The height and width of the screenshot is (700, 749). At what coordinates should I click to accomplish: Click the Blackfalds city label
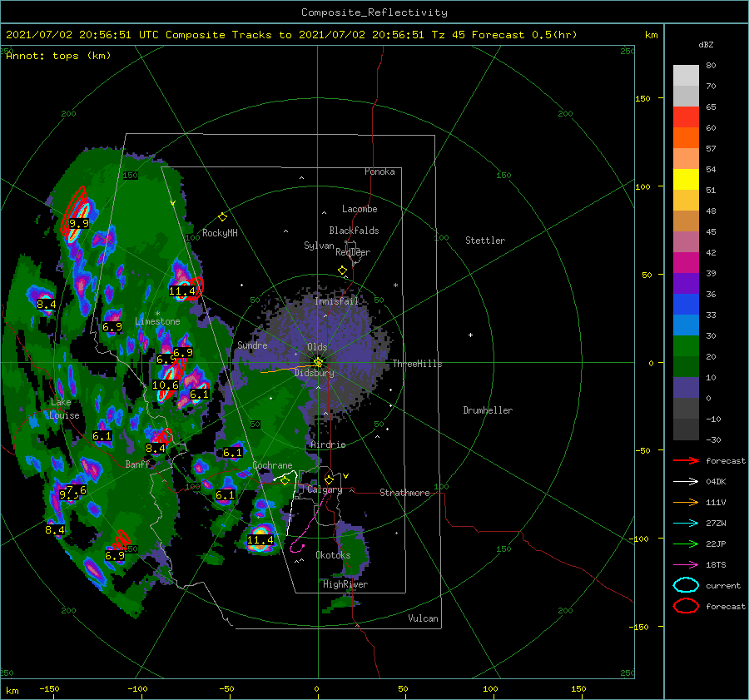pos(354,231)
